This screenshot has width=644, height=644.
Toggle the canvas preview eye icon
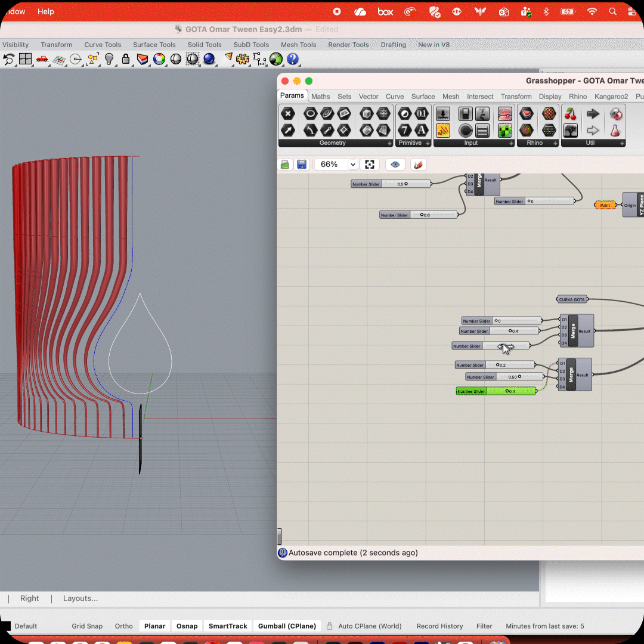[395, 165]
